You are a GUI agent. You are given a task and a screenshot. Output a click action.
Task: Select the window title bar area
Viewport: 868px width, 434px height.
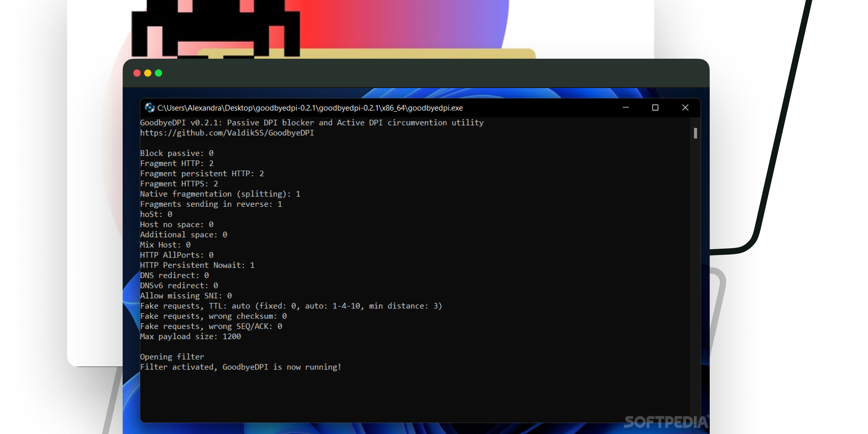pos(415,108)
